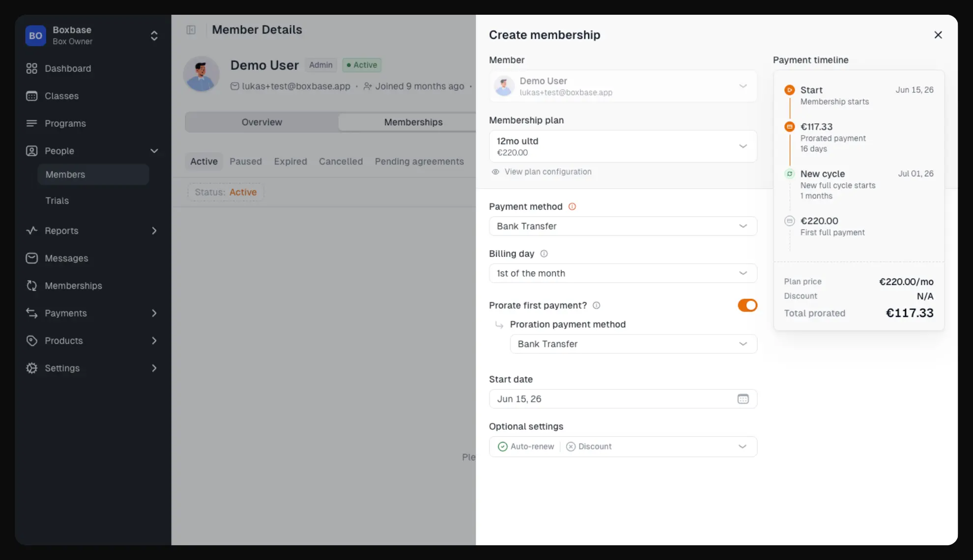Open Trials under People

[57, 200]
